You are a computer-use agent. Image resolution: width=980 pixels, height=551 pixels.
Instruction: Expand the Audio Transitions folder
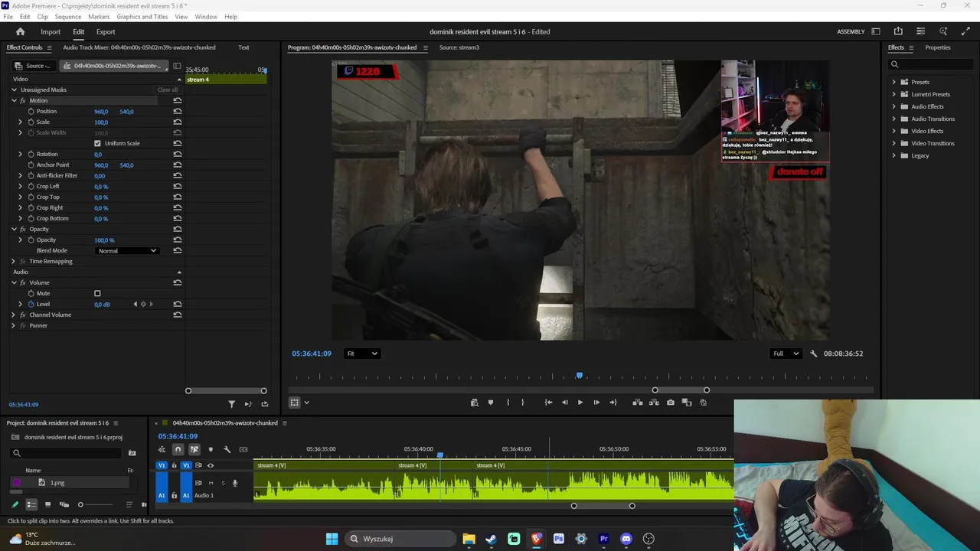(893, 119)
